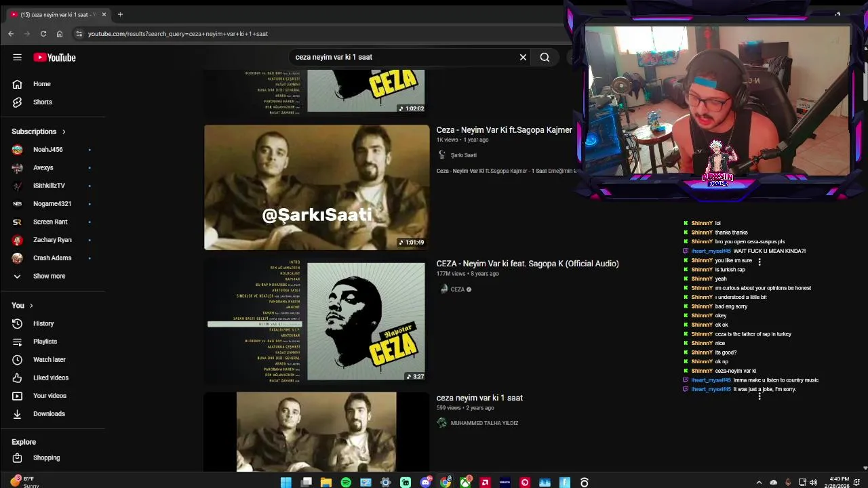Click the browser address bar URL

coord(178,34)
